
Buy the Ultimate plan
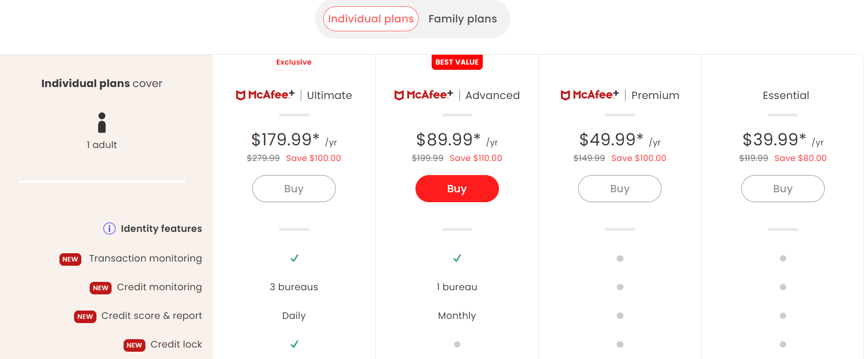point(294,189)
